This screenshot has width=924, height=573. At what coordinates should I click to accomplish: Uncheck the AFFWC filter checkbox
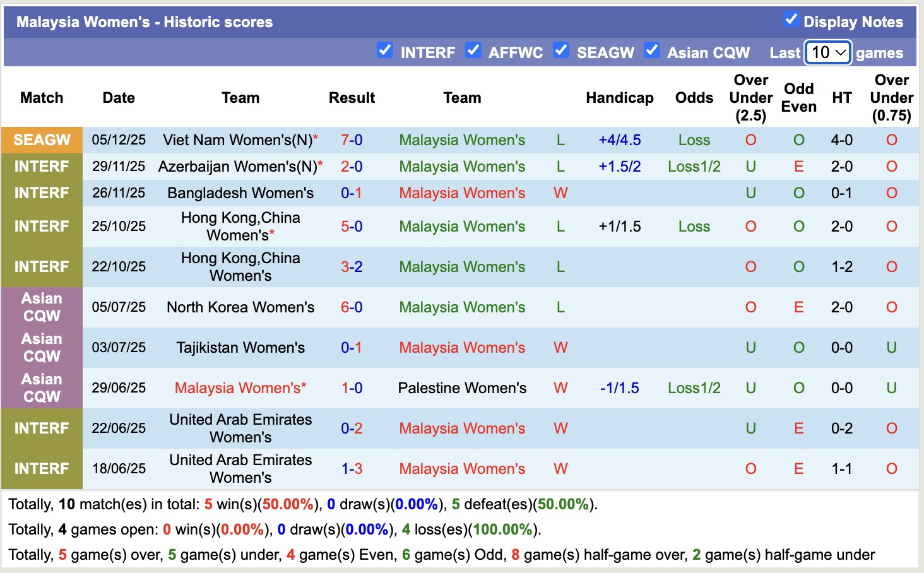pyautogui.click(x=473, y=50)
